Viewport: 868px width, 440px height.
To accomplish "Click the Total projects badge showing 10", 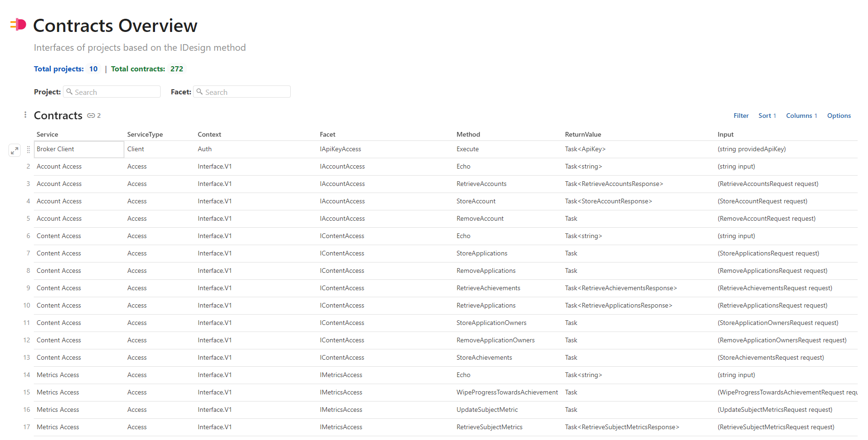I will (93, 69).
